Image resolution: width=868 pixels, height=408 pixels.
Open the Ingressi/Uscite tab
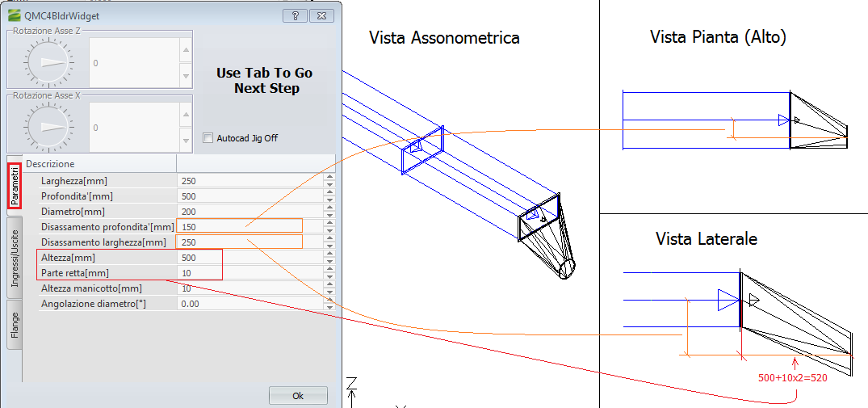pos(14,259)
